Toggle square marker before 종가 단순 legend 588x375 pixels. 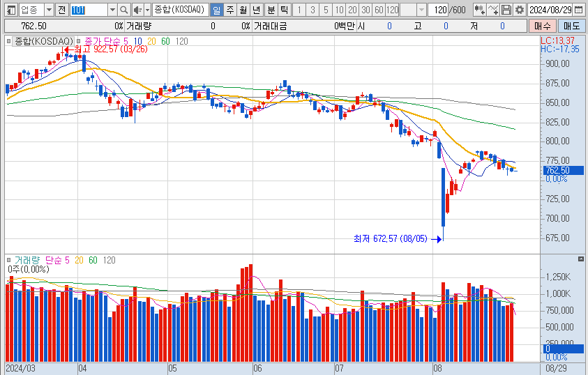pos(79,41)
